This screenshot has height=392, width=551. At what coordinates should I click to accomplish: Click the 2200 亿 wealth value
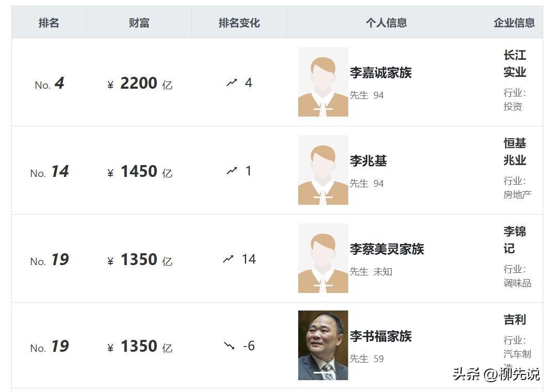(x=140, y=83)
